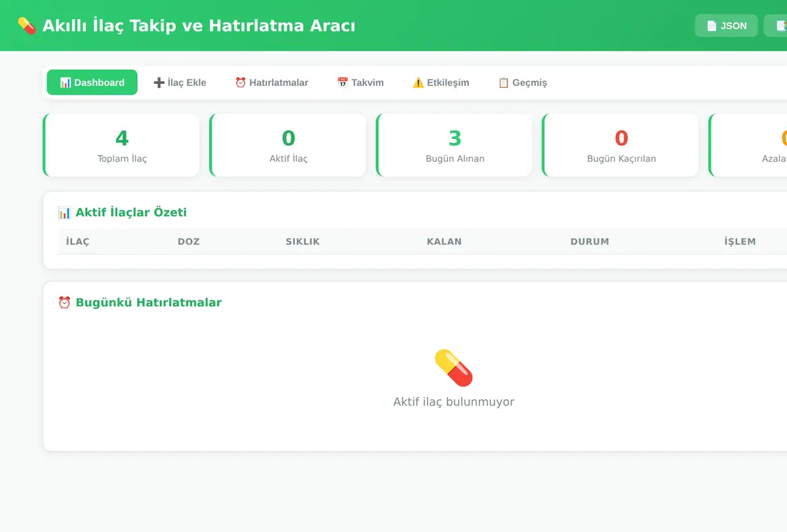Click the Bugün Alınan stat card

pyautogui.click(x=455, y=145)
